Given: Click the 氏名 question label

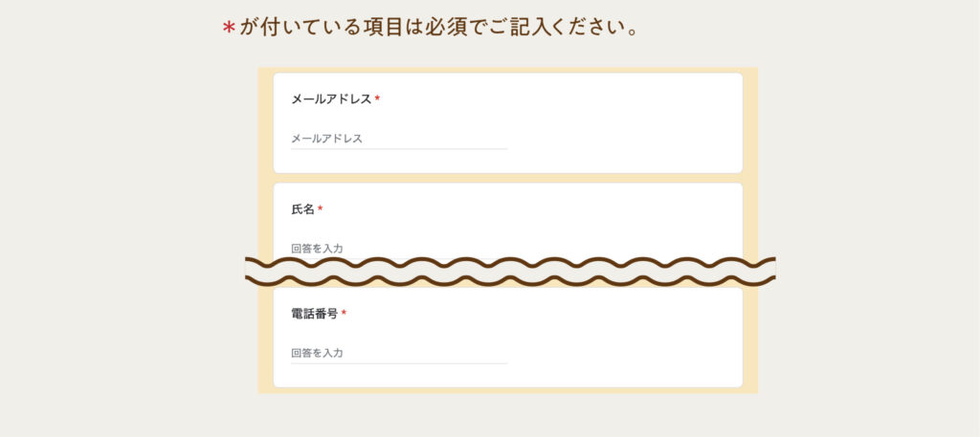Looking at the screenshot, I should tap(302, 209).
